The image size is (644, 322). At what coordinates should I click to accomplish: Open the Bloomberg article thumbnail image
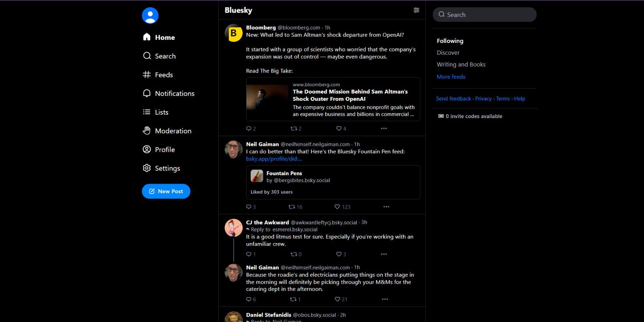267,99
